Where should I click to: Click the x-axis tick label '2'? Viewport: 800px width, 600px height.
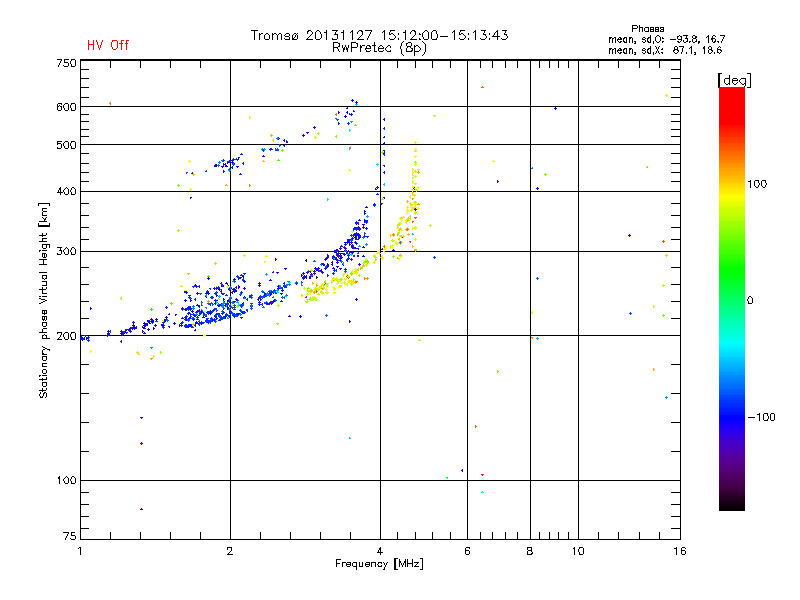coord(230,551)
